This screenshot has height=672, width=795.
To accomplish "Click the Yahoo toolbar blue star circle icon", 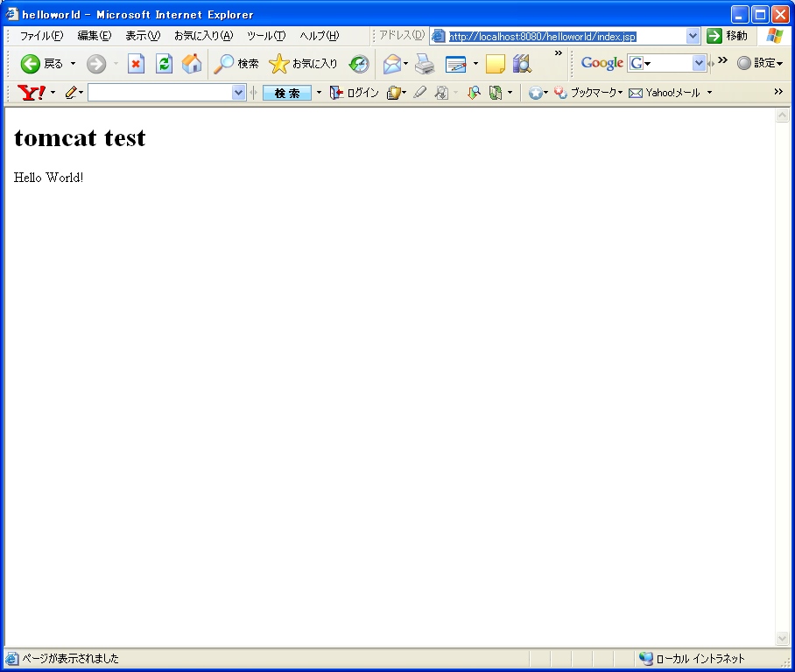I will coord(535,93).
